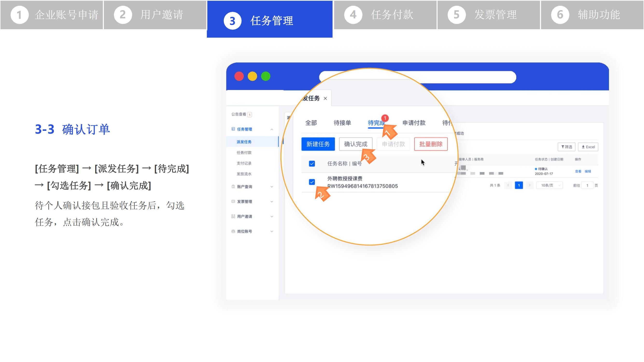
Task: Click the blue 新建任务 button
Action: 318,144
